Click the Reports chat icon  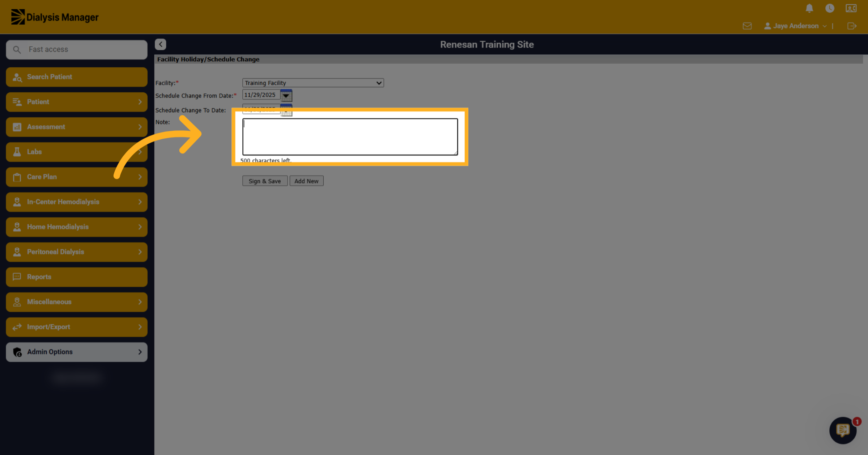point(17,277)
